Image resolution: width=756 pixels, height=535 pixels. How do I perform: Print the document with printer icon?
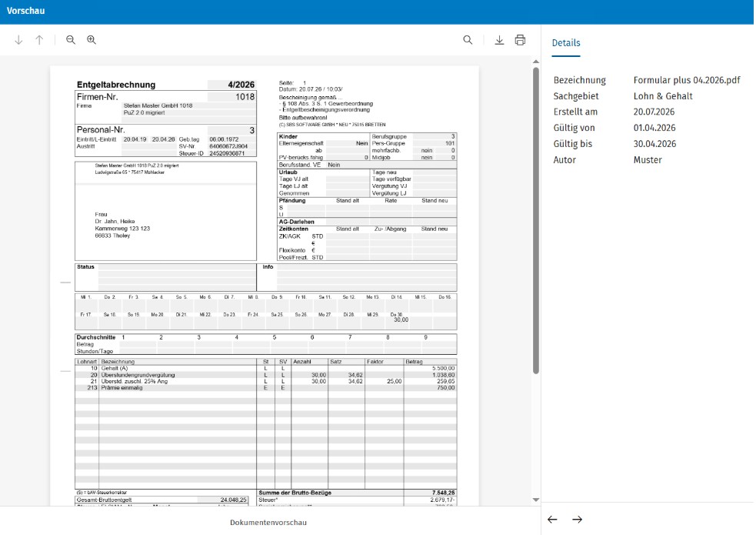(x=520, y=40)
